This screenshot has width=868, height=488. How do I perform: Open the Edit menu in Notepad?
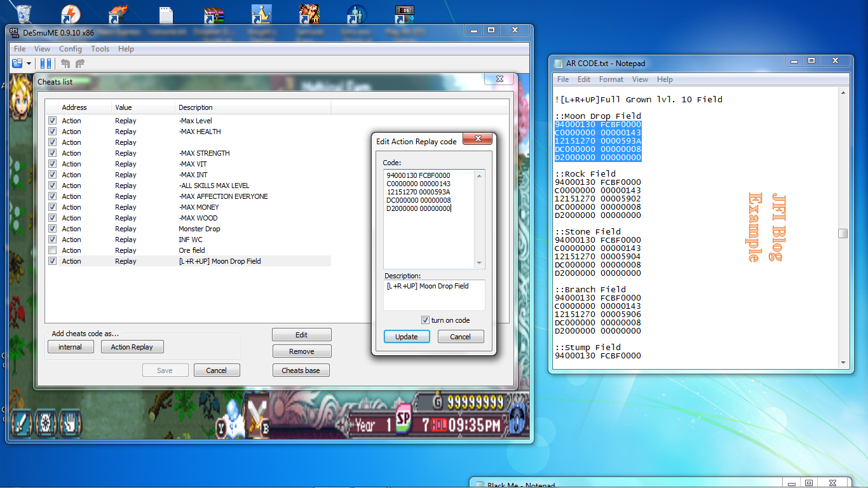(x=584, y=79)
